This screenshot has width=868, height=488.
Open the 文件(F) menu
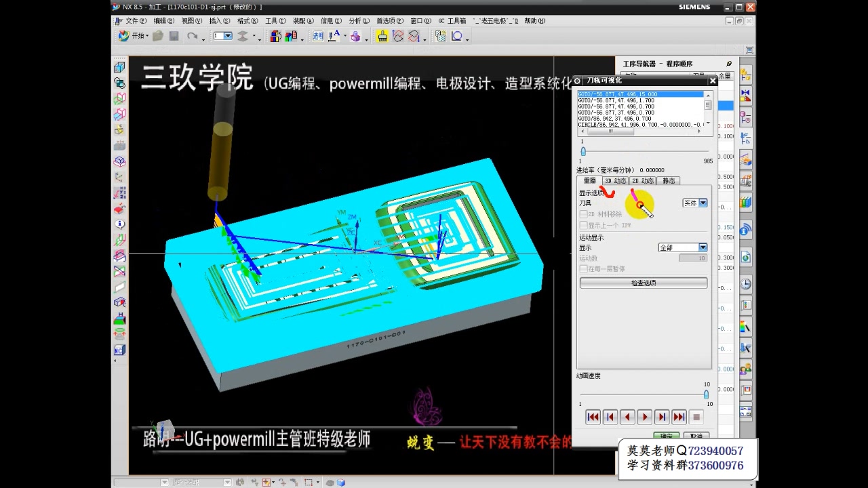[x=136, y=21]
